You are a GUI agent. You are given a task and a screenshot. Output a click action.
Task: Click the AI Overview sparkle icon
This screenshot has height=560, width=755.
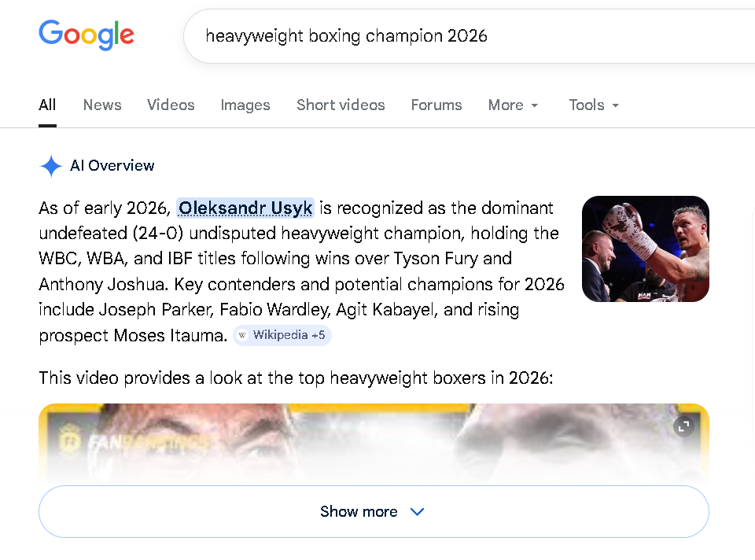point(51,166)
